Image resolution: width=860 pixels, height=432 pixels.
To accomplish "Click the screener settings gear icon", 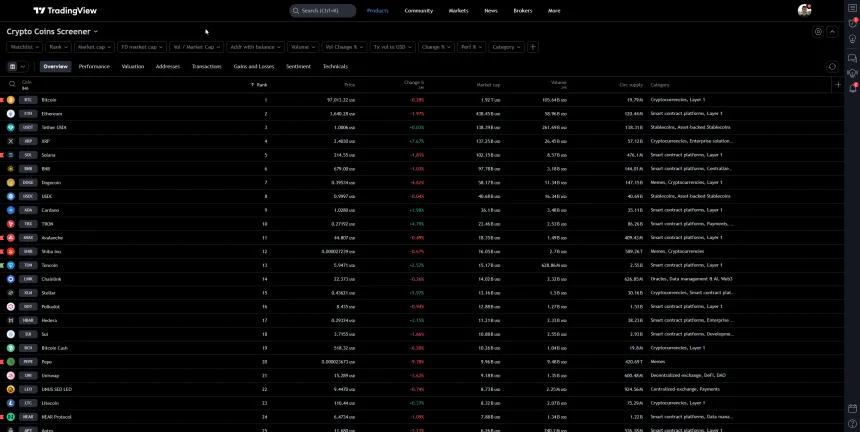I will click(818, 32).
